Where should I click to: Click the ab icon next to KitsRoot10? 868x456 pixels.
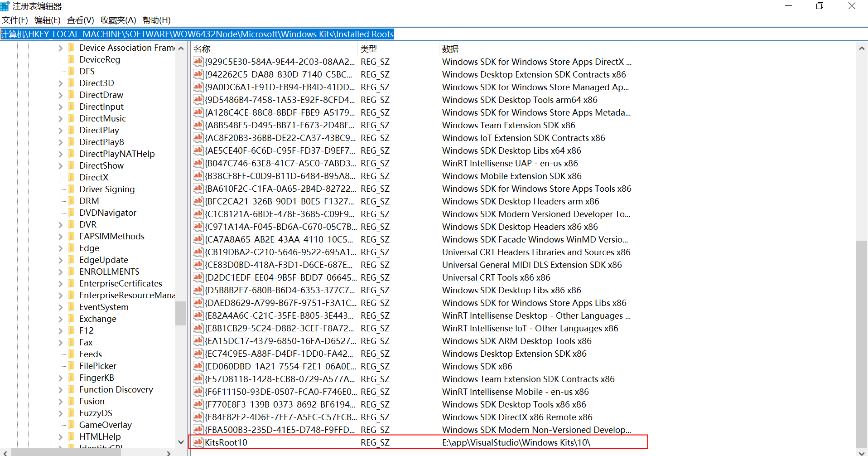pyautogui.click(x=198, y=442)
